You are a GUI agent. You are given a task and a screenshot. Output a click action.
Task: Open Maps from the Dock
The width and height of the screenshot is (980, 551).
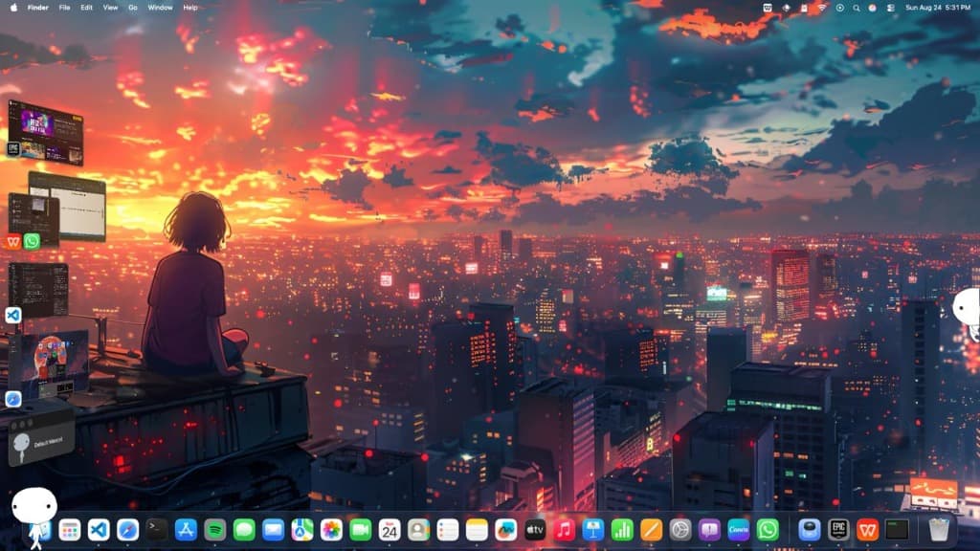click(x=302, y=530)
